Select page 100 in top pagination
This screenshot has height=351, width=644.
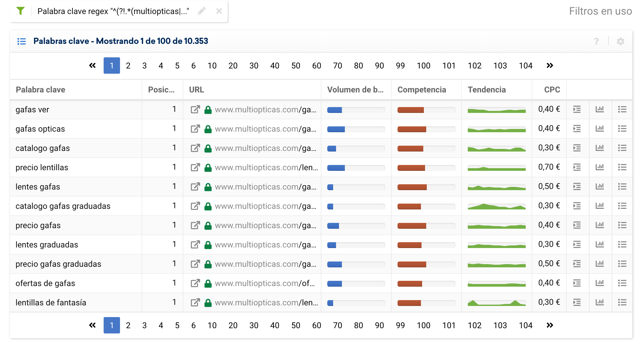pos(424,66)
